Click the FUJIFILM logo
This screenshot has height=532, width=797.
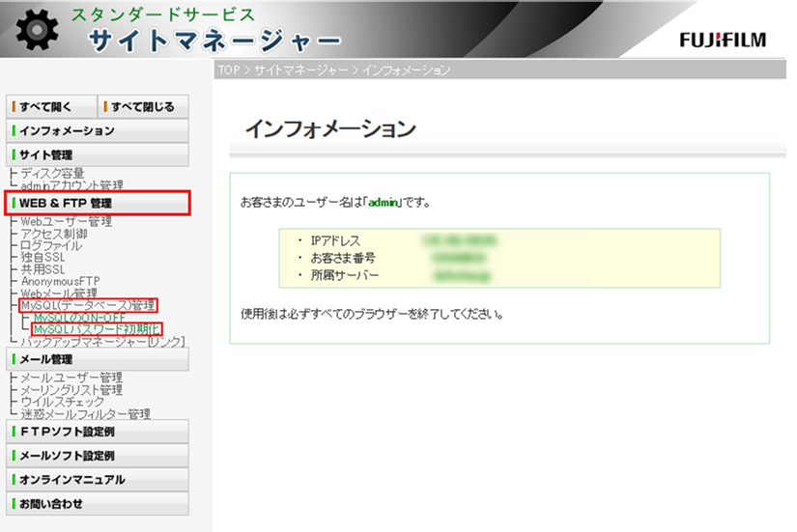pyautogui.click(x=722, y=40)
